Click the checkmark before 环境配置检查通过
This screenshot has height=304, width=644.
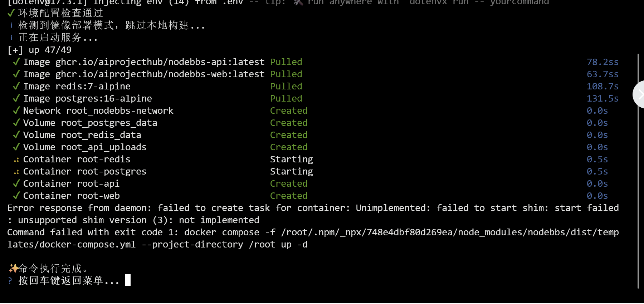pos(11,13)
